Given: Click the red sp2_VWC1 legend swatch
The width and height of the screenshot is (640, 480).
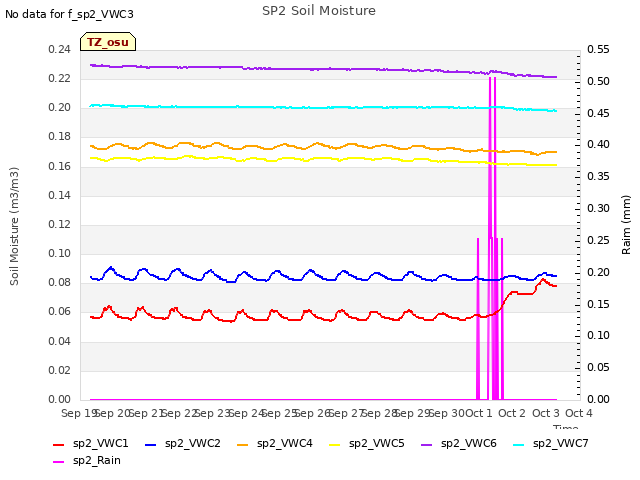Looking at the screenshot, I should click(59, 444).
